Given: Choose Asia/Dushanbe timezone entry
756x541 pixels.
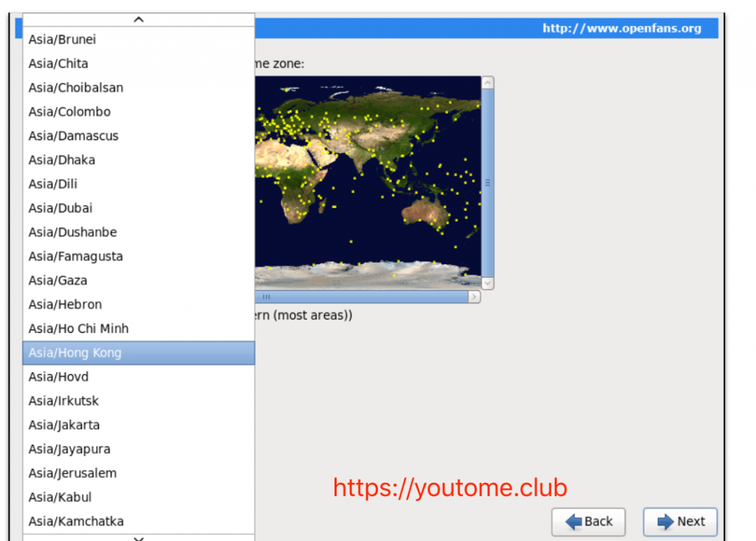Looking at the screenshot, I should coord(138,232).
